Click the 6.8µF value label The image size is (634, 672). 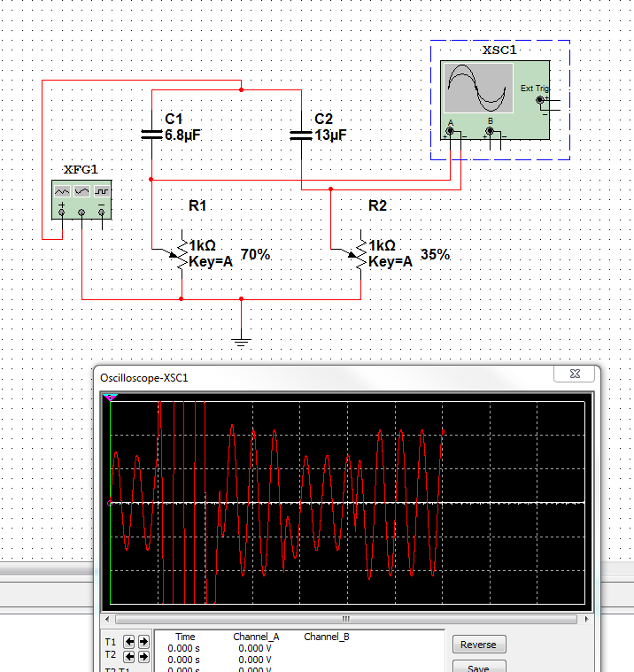coord(182,135)
